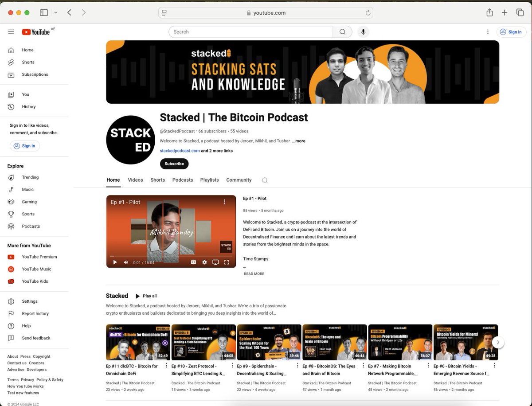Open the YouTube settings kebab menu
Image resolution: width=532 pixels, height=406 pixels.
point(488,32)
